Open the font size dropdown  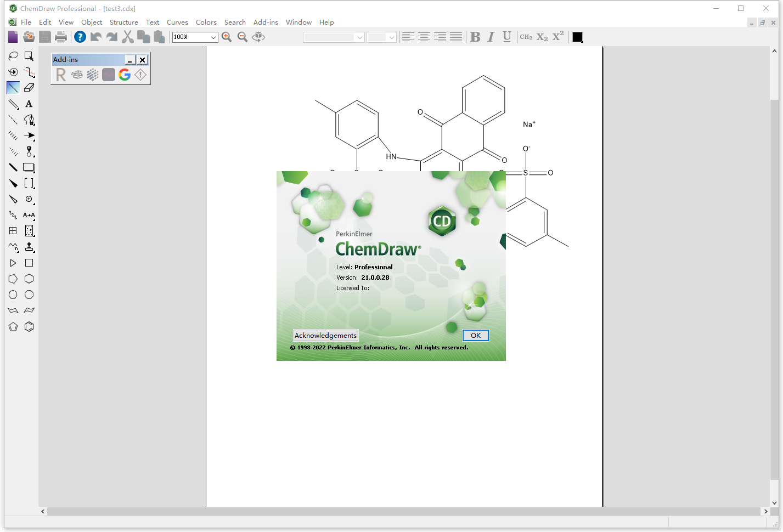coord(391,37)
